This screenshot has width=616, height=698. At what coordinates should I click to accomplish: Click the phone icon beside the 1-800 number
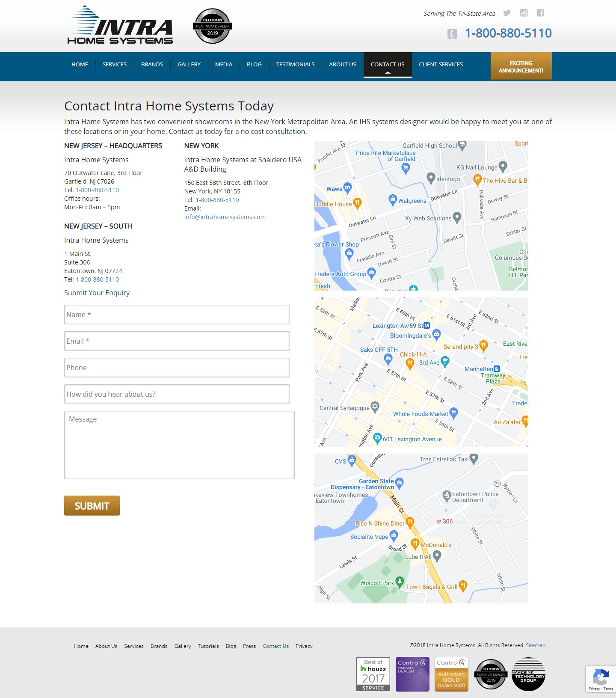452,34
